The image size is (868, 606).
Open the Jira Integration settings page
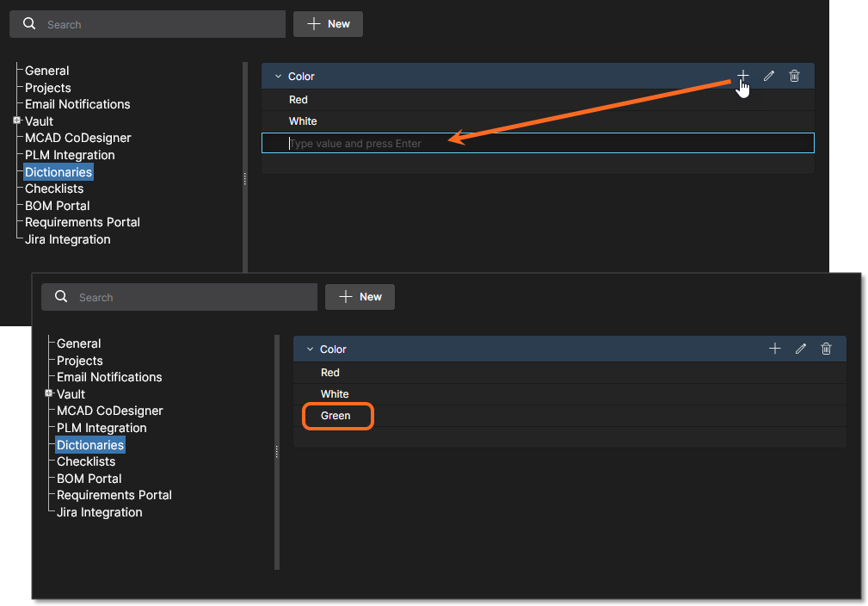coord(66,238)
